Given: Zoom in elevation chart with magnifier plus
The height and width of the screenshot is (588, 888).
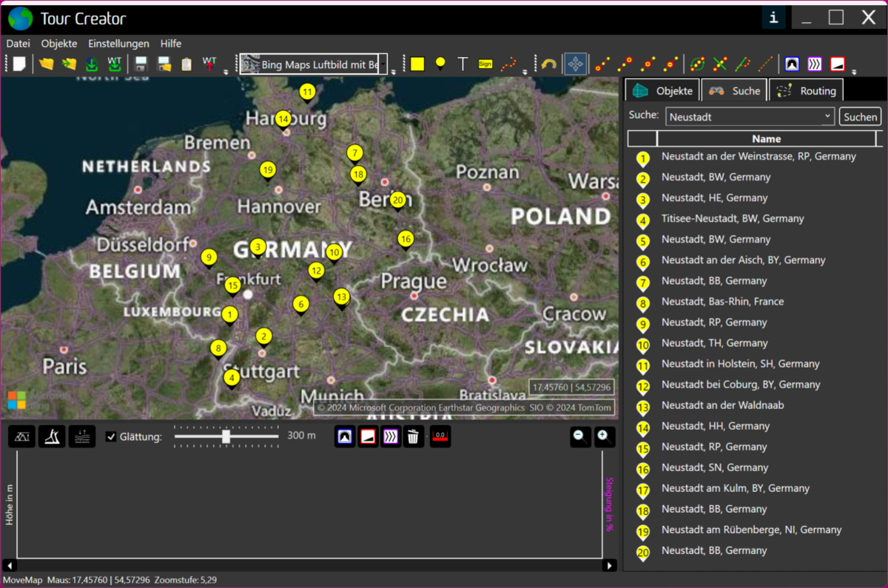Looking at the screenshot, I should point(605,436).
